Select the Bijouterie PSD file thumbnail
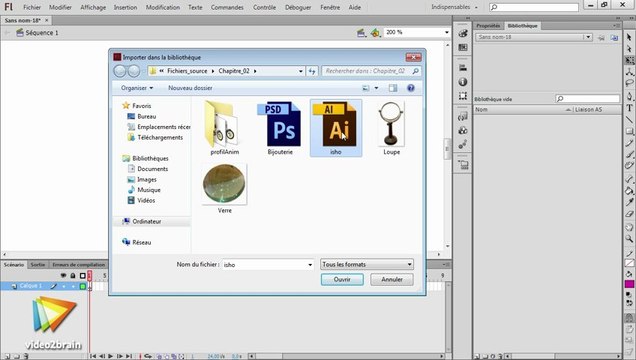Viewport: 636px width, 360px height. click(x=280, y=129)
